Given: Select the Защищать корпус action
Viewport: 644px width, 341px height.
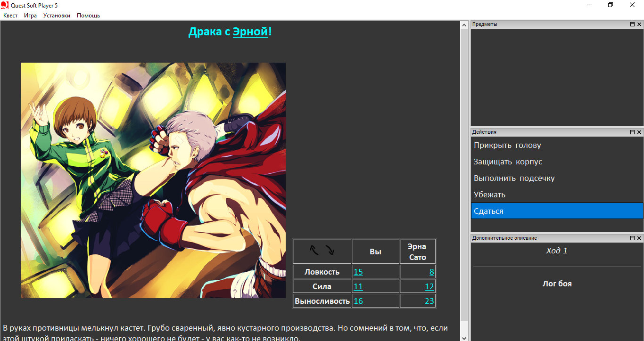Looking at the screenshot, I should pos(508,162).
